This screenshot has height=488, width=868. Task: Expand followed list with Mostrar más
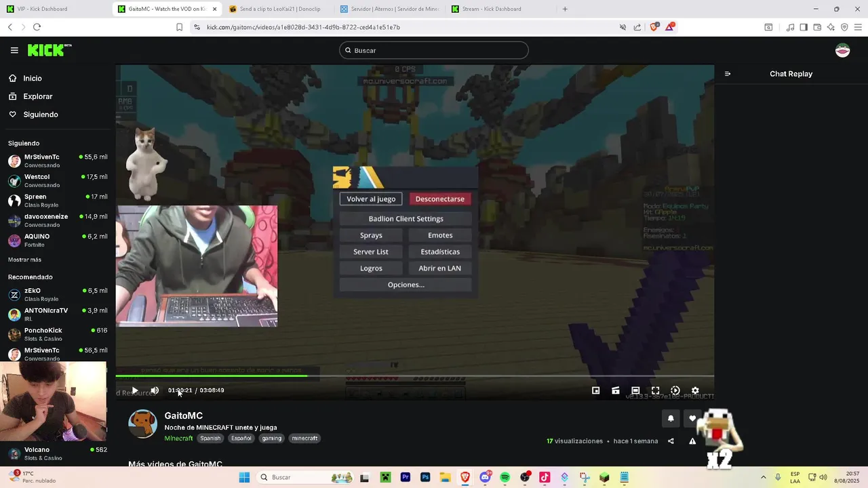[24, 260]
